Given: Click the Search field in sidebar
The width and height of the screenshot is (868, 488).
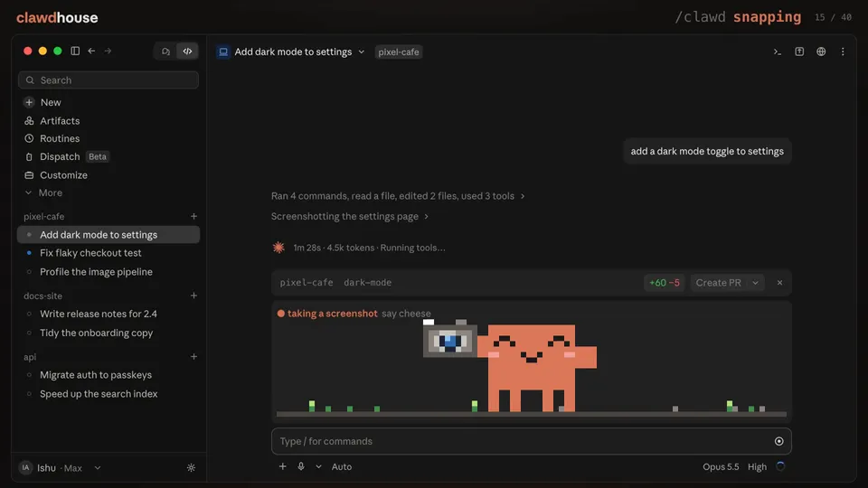Looking at the screenshot, I should (x=108, y=80).
